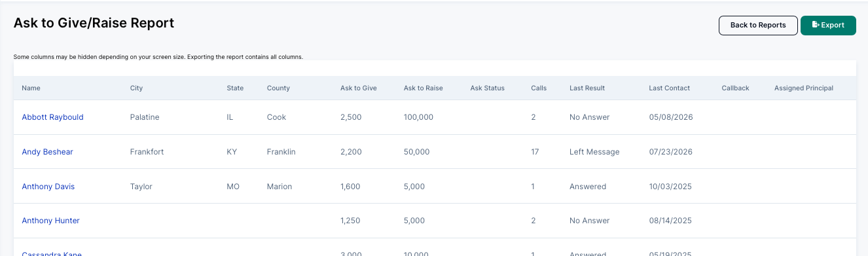Sort by Last Result column header
This screenshot has width=868, height=256.
pyautogui.click(x=587, y=88)
